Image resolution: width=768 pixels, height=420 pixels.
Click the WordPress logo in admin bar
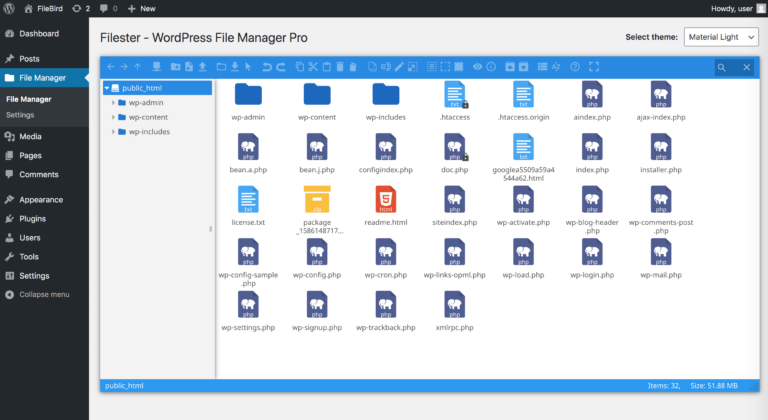tap(9, 8)
